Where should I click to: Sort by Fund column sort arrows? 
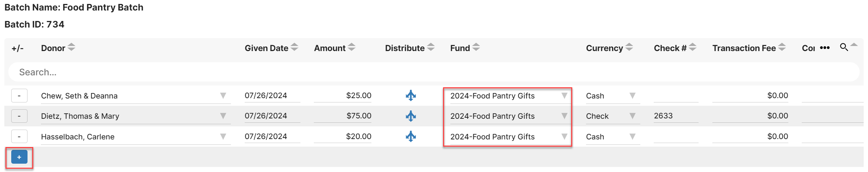tap(476, 47)
